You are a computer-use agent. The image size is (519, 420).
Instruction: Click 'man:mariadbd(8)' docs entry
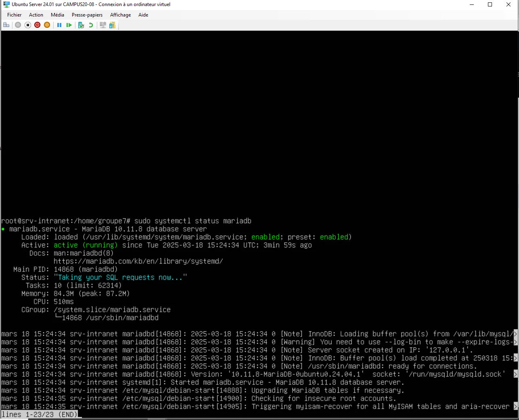84,253
